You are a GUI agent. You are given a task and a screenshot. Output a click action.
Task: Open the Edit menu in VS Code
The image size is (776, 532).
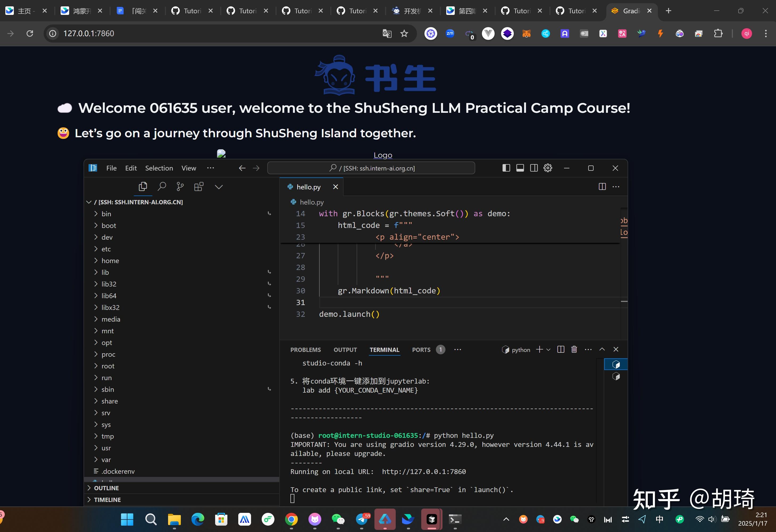(131, 168)
